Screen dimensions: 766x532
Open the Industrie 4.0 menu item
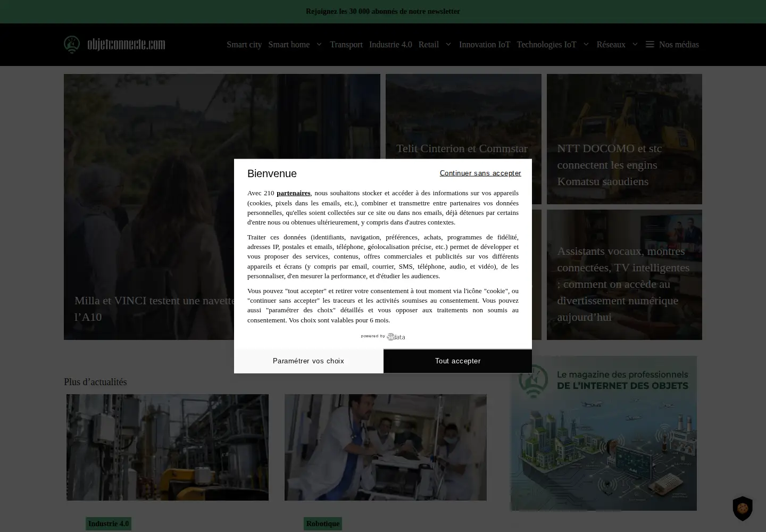click(390, 45)
